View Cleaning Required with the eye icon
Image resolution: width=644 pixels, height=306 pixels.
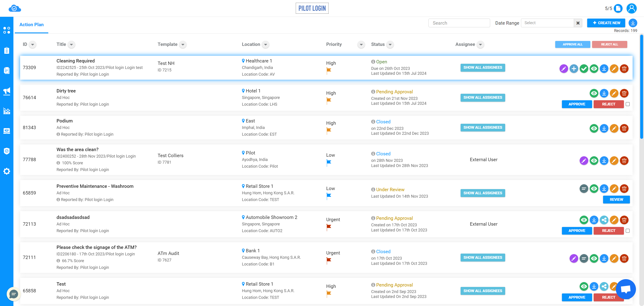tap(594, 68)
